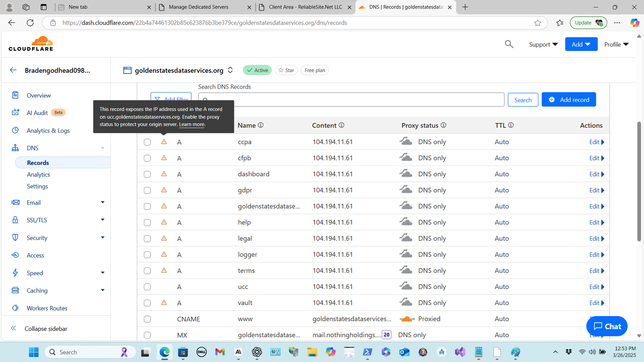
Task: Open the Edge settings three-dots menu
Action: point(617,23)
